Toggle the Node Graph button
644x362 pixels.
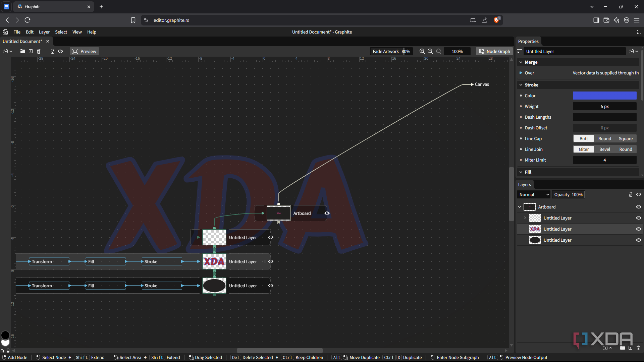point(494,51)
